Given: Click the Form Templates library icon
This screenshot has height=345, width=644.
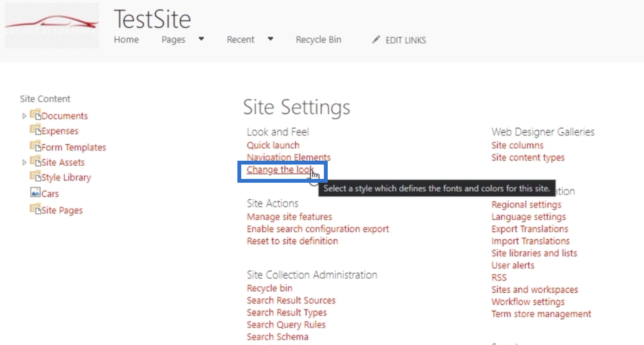Looking at the screenshot, I should pos(35,146).
